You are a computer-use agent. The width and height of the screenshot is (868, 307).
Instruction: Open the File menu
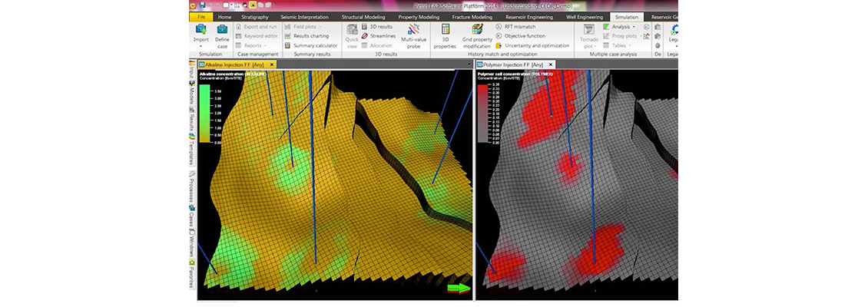201,16
